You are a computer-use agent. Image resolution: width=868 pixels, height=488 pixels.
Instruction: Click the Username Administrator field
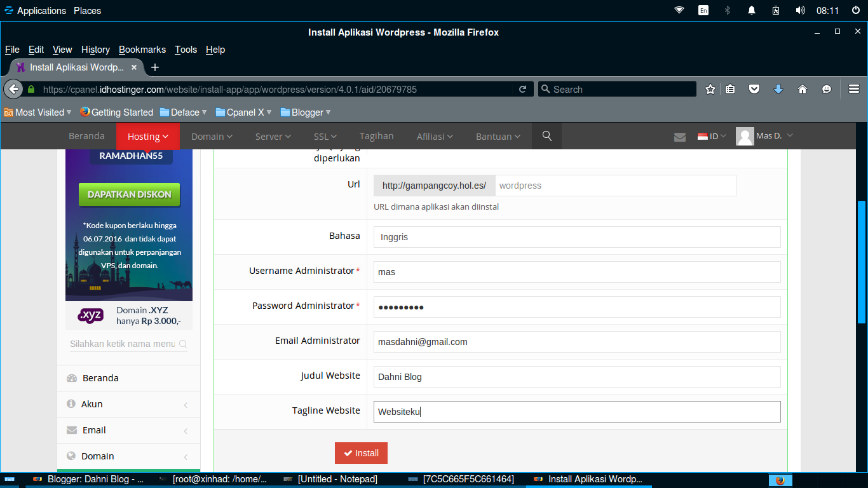click(x=577, y=272)
